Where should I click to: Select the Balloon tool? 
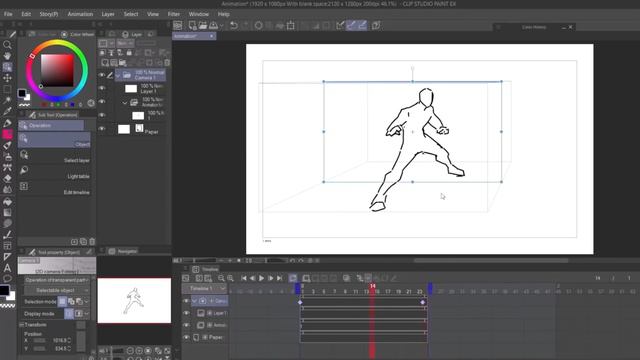click(x=7, y=279)
